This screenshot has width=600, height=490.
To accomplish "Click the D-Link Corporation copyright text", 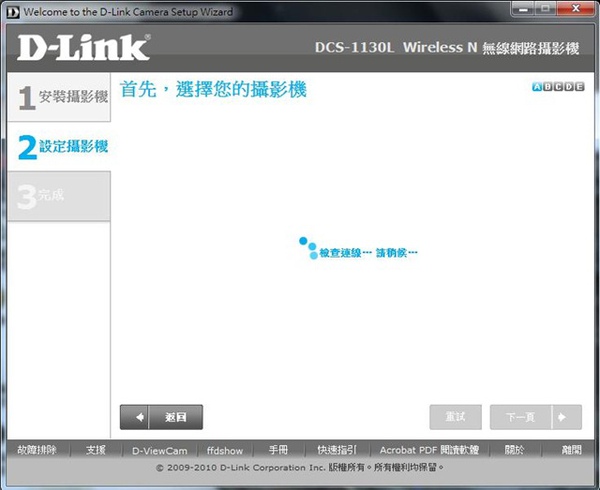I will [x=300, y=467].
